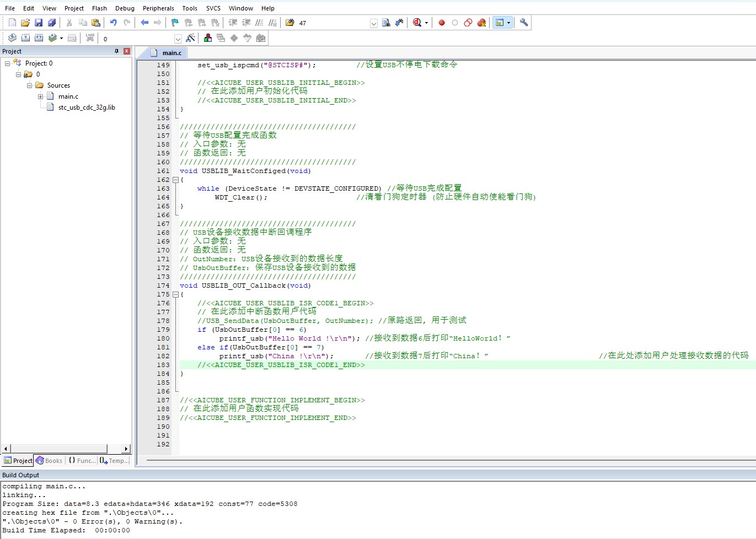Screen dimensions: 756x539
Task: Launch the Pack Installer
Action: (x=261, y=38)
